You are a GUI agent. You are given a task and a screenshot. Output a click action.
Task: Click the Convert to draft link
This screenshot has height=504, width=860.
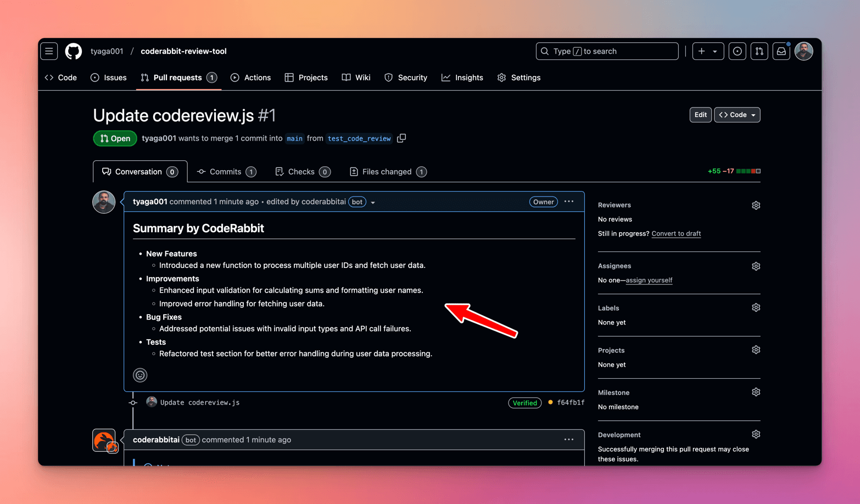coord(676,233)
